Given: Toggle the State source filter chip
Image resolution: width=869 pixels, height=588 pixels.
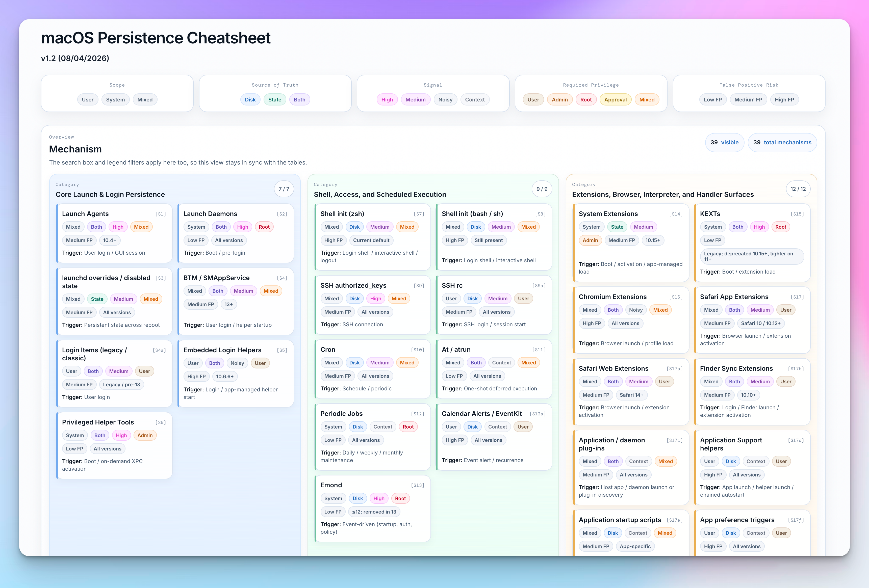Looking at the screenshot, I should click(x=274, y=99).
